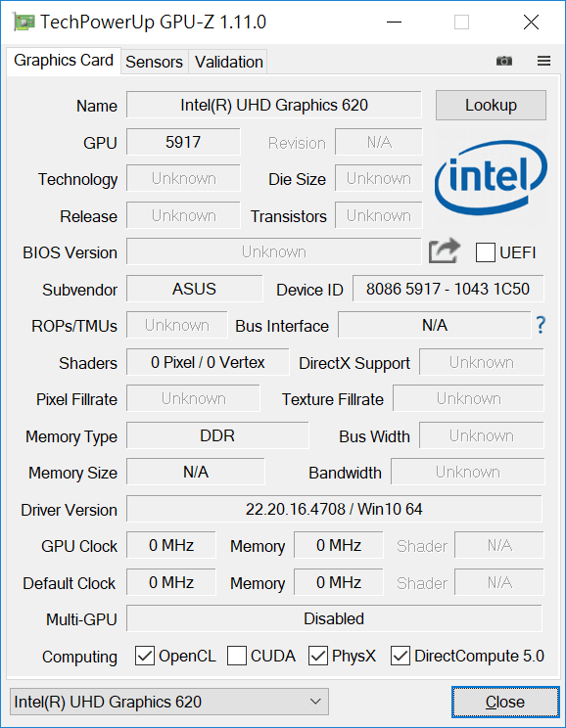The height and width of the screenshot is (728, 566).
Task: Click the GPU Clock 0 MHz field
Action: coord(171,545)
